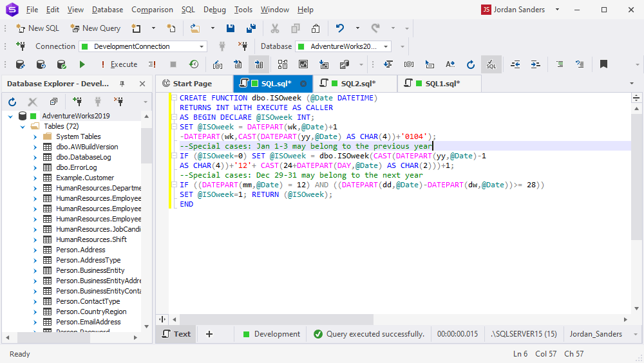Screen dimensions: 644x363
Task: Close the Database Explorer panel
Action: point(142,84)
